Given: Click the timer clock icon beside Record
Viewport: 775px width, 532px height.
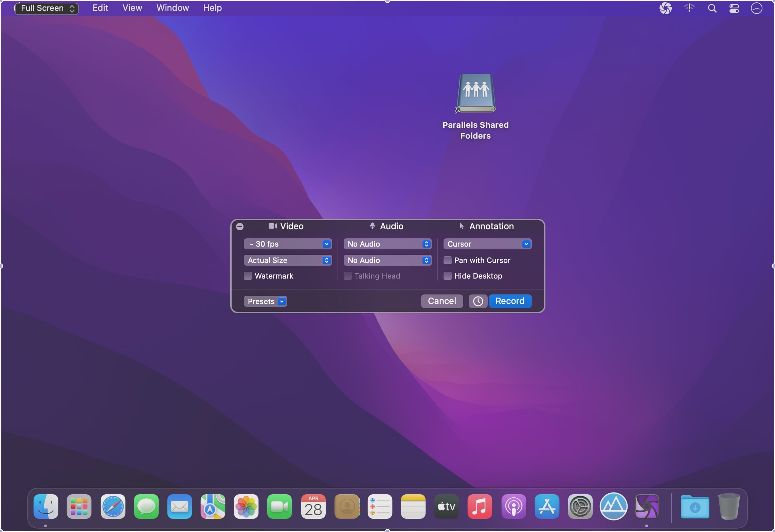Looking at the screenshot, I should tap(477, 301).
